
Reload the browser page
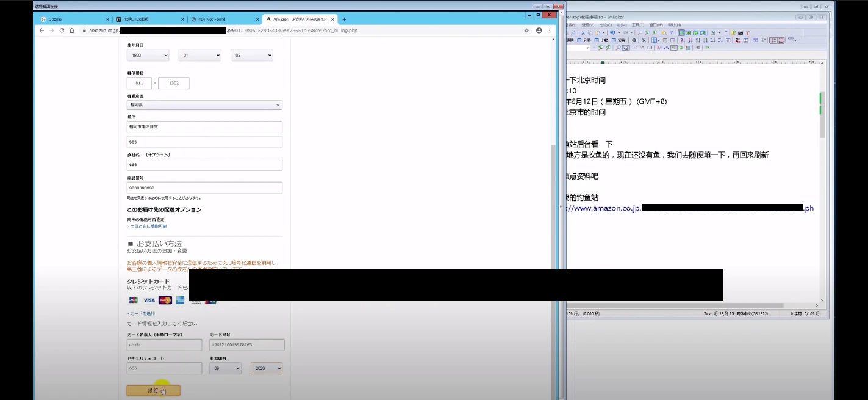[62, 30]
